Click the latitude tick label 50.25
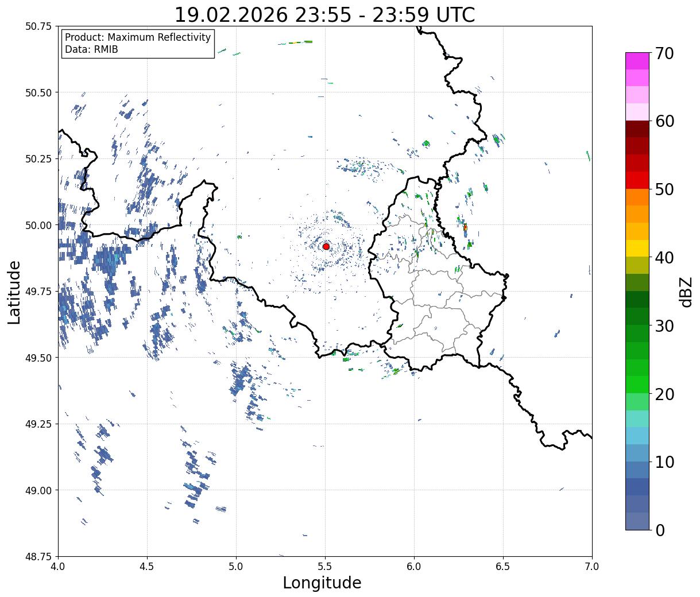Image resolution: width=700 pixels, height=597 pixels. point(39,159)
